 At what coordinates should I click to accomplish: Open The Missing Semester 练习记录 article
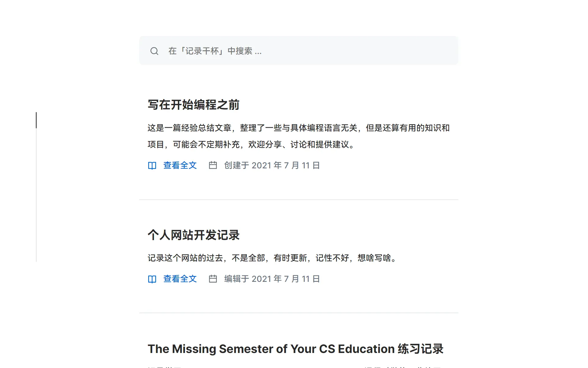(296, 349)
